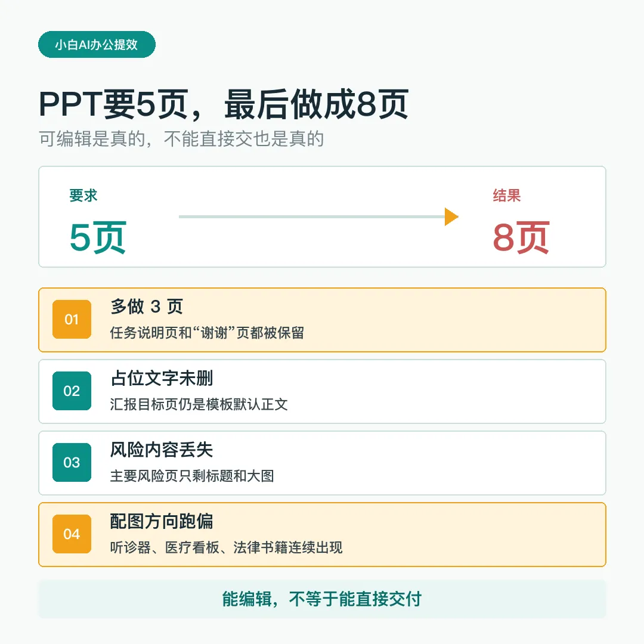Click the orange arrow head icon
644x644 pixels.
coord(451,216)
